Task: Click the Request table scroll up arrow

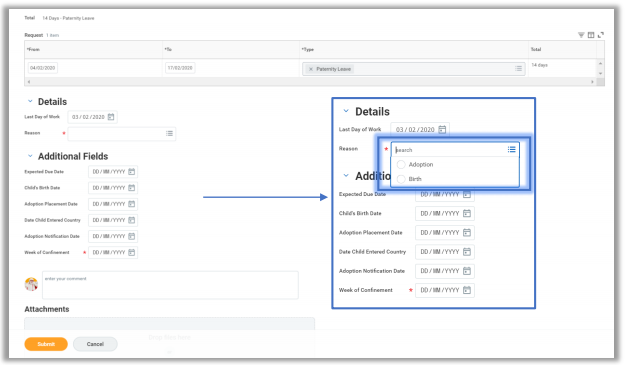Action: (600, 64)
